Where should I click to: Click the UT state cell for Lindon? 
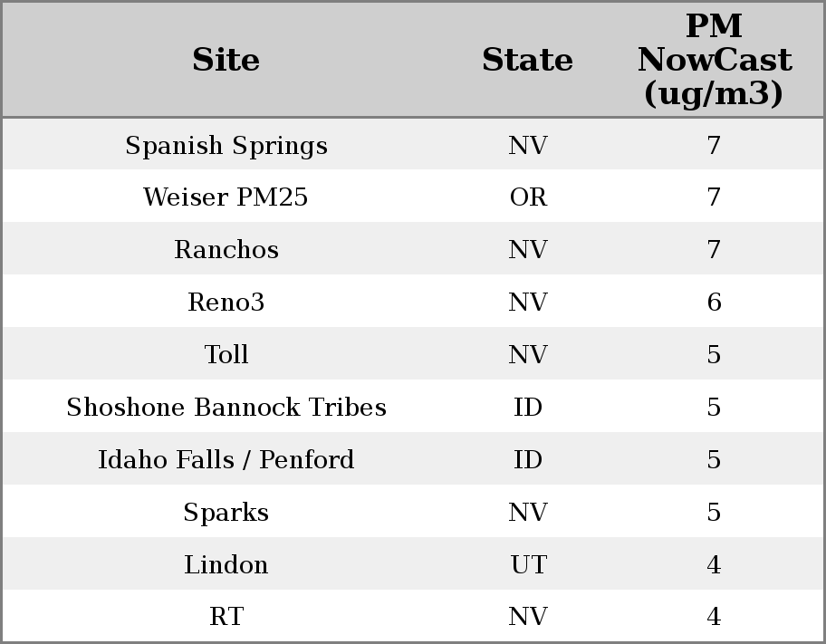(528, 565)
